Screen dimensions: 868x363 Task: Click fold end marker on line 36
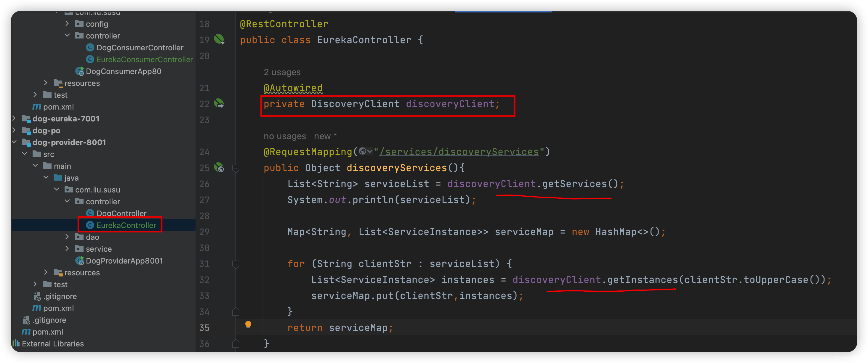click(236, 343)
